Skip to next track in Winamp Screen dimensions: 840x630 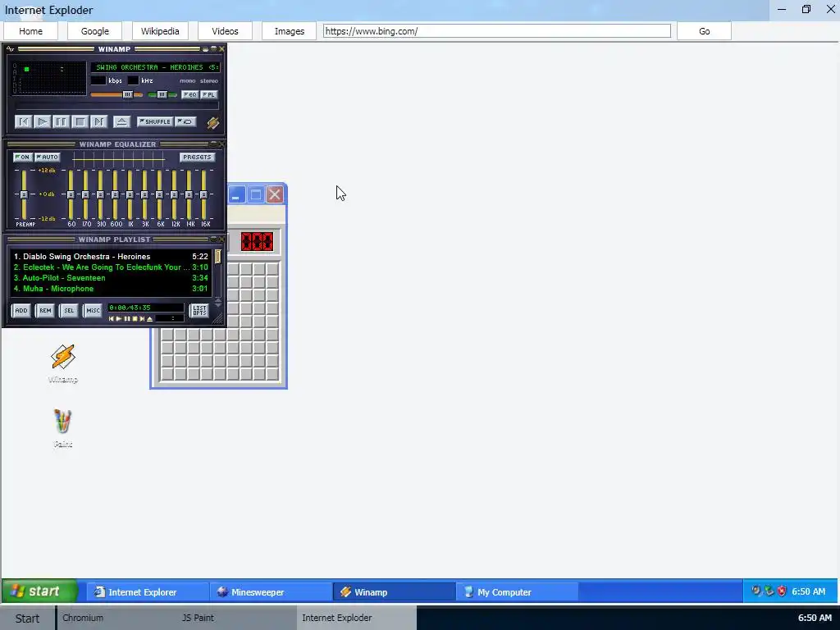[x=98, y=122]
